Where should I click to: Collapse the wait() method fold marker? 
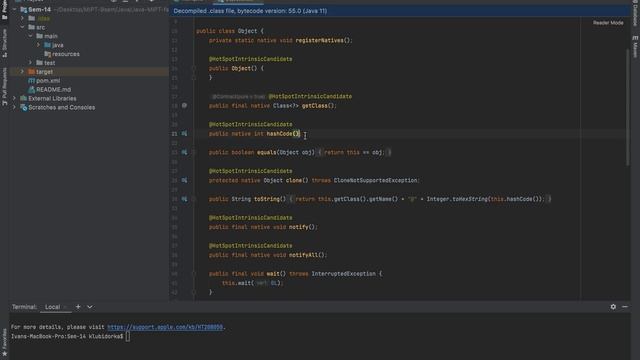click(194, 273)
